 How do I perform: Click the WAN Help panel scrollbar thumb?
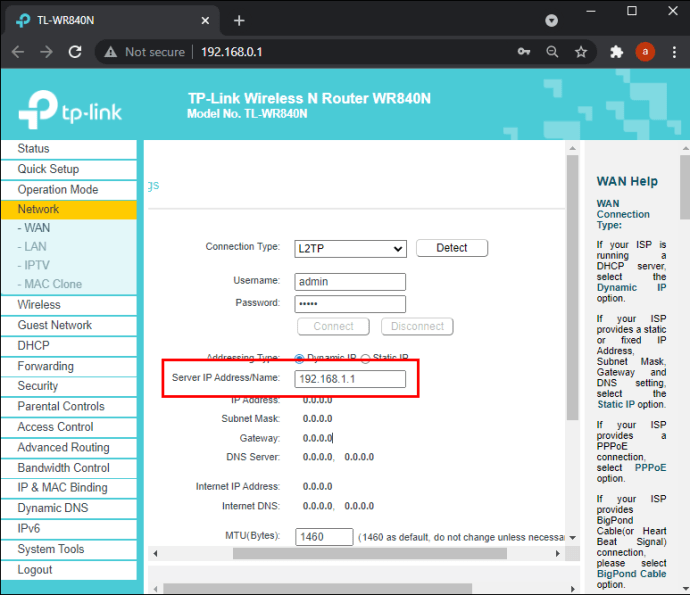click(685, 187)
